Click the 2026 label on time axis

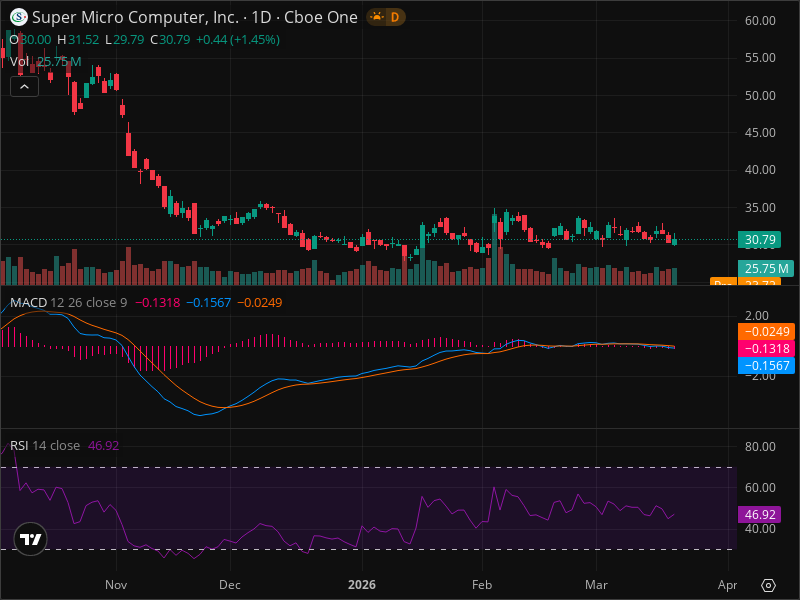click(x=362, y=585)
